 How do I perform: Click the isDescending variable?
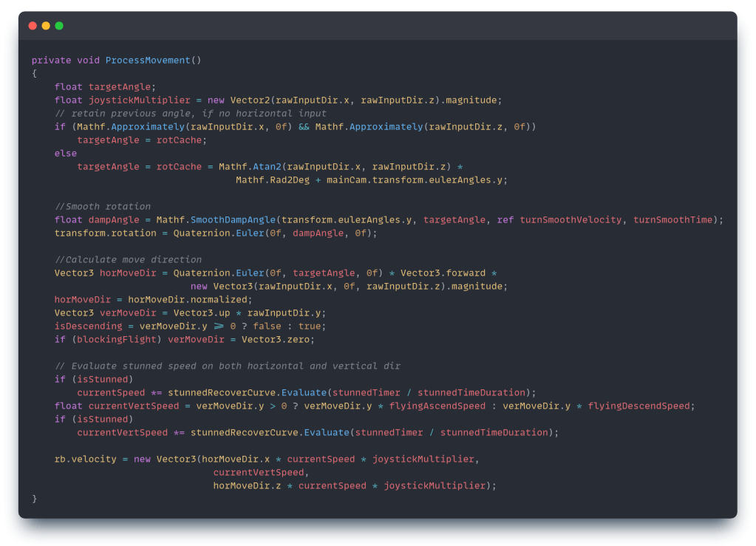(85, 326)
